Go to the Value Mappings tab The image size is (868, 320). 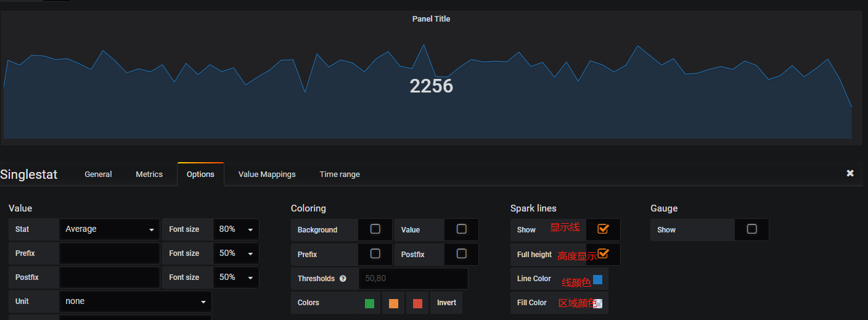[267, 174]
